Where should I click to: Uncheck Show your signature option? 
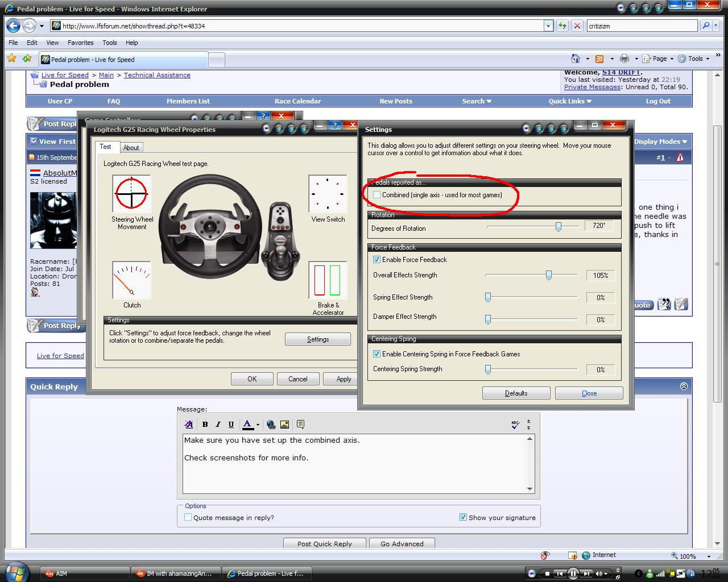(463, 517)
